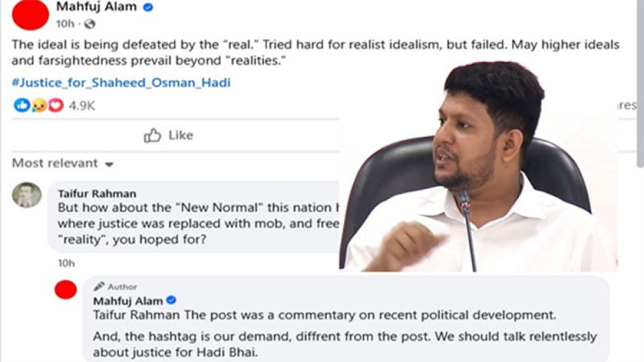The image size is (644, 362).
Task: Open the #Justice_for_Shaheed_Osman_Hadi hashtag
Action: pos(121,83)
